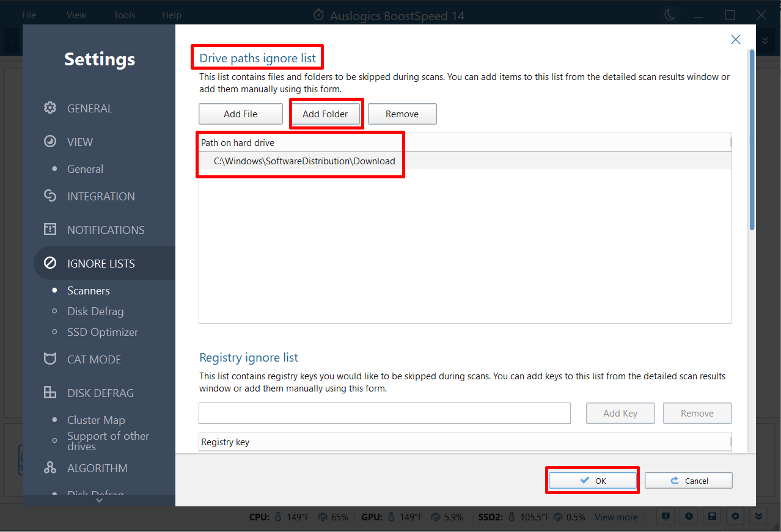Open DISK DEFRAG settings category

(x=100, y=393)
